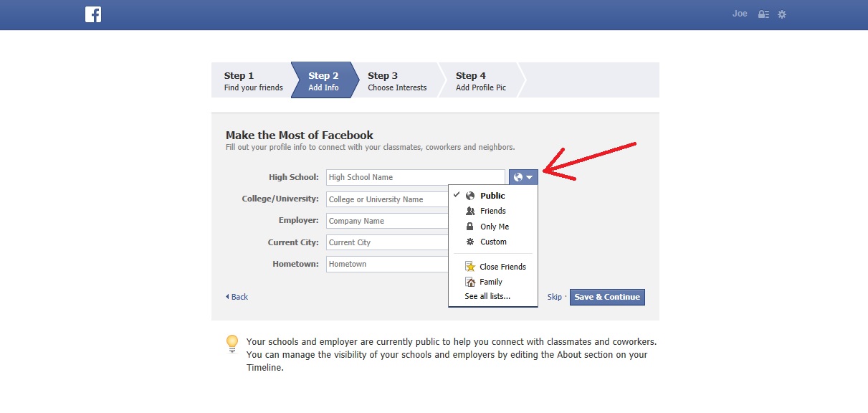Open Joe's profile link in header
Viewport: 868px width, 413px height.
coord(740,14)
